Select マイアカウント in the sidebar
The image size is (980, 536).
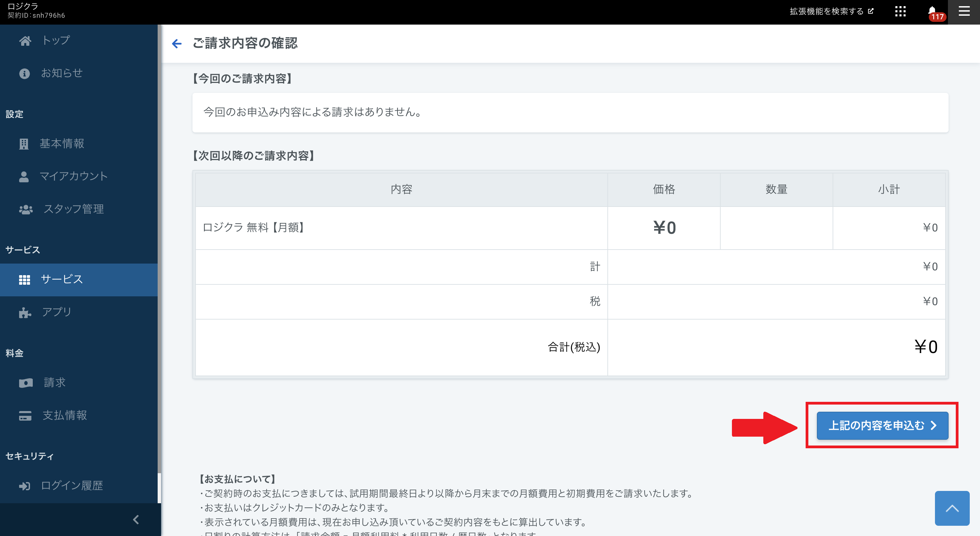(73, 176)
